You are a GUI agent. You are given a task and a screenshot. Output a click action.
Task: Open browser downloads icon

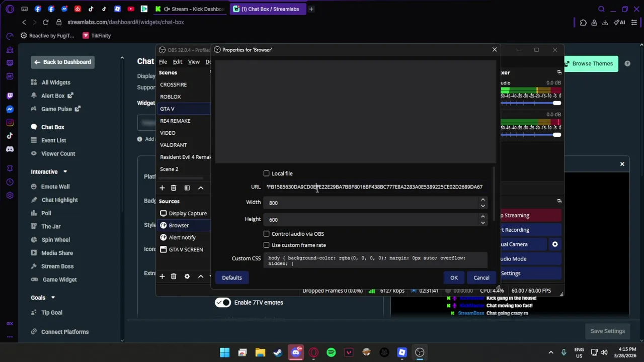click(x=605, y=22)
